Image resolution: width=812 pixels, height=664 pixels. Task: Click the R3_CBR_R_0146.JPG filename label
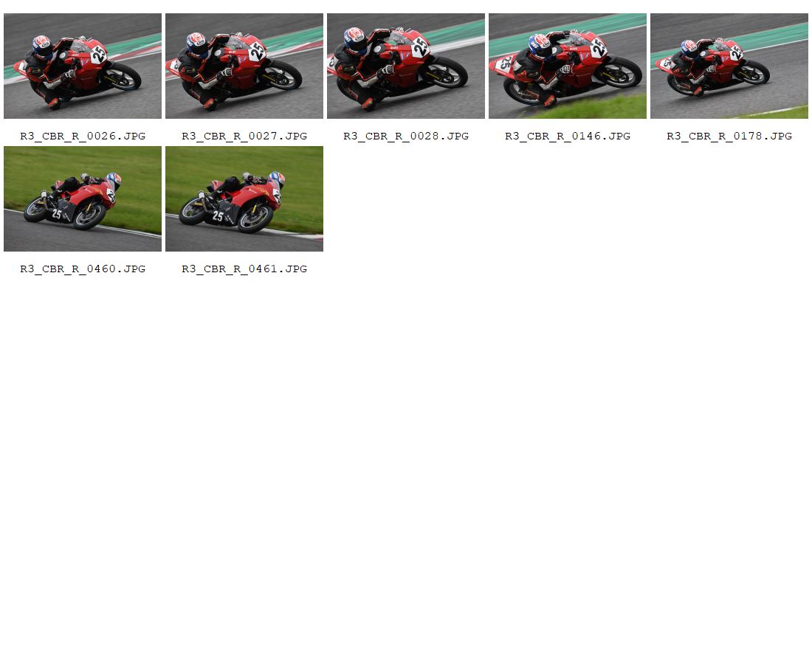pyautogui.click(x=568, y=136)
